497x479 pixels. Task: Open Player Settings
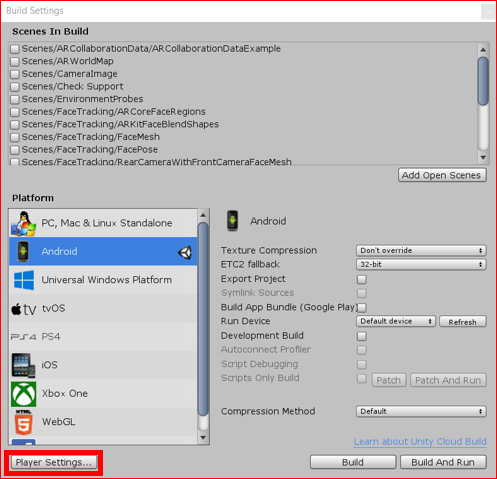[x=54, y=463]
